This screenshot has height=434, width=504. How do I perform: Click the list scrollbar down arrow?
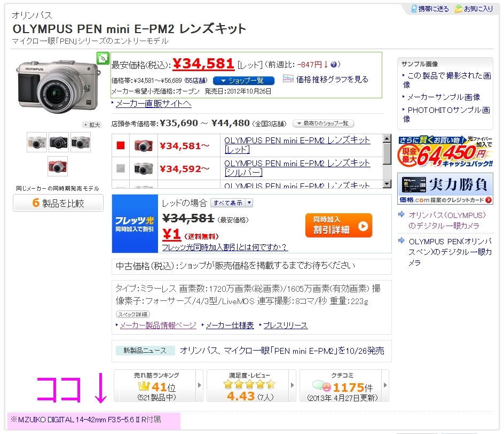click(387, 184)
